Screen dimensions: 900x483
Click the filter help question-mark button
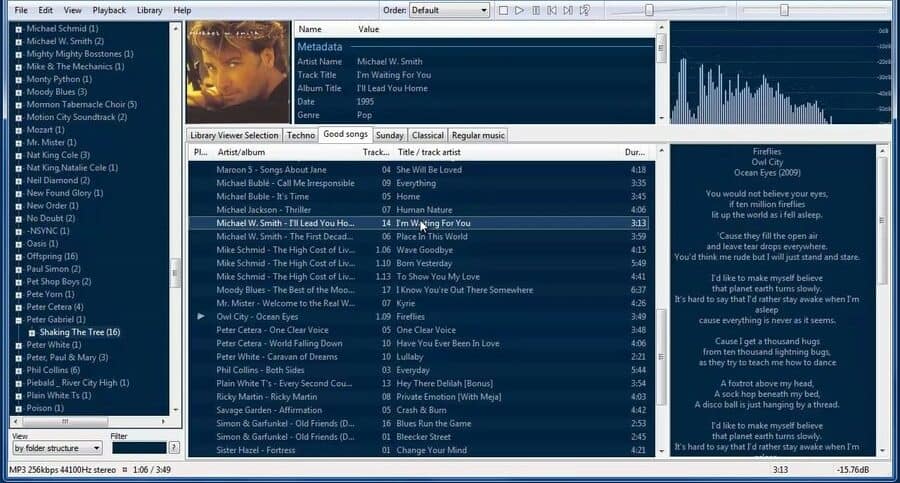pyautogui.click(x=174, y=447)
